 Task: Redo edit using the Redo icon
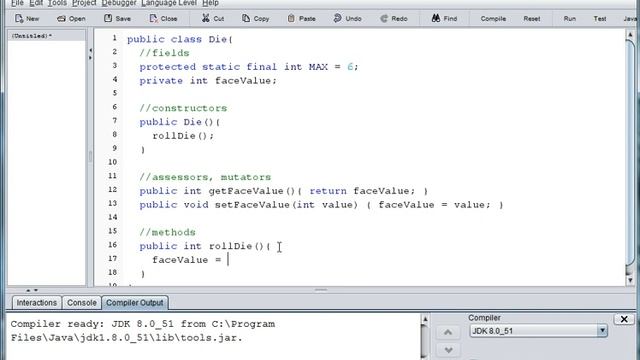point(394,19)
